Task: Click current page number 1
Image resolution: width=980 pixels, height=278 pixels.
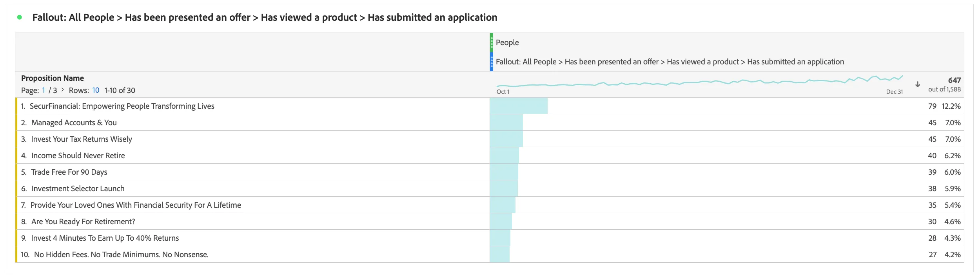Action: coord(44,90)
